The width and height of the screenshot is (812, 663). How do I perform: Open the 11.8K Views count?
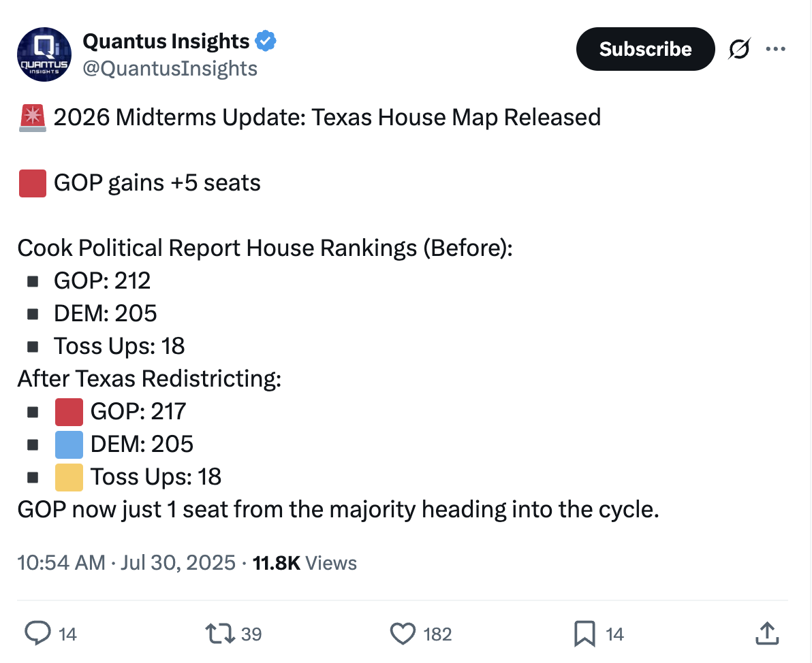(304, 563)
